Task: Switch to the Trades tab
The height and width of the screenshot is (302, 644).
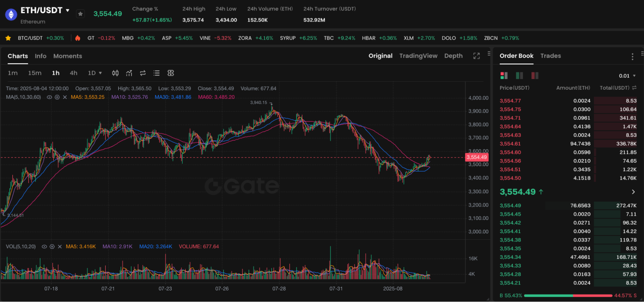Action: tap(551, 56)
